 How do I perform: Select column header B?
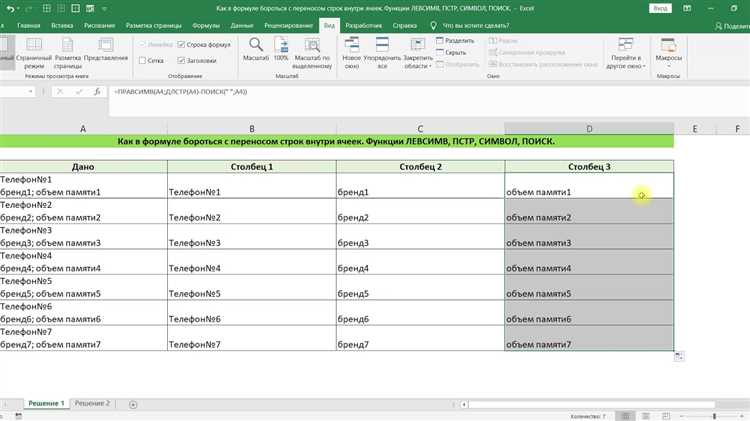252,128
